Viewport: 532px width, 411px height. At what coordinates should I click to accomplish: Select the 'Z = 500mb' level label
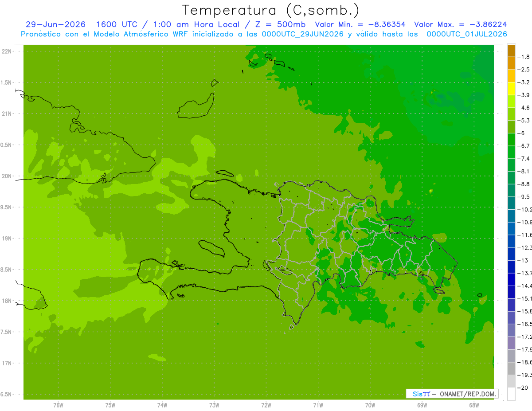pos(277,24)
